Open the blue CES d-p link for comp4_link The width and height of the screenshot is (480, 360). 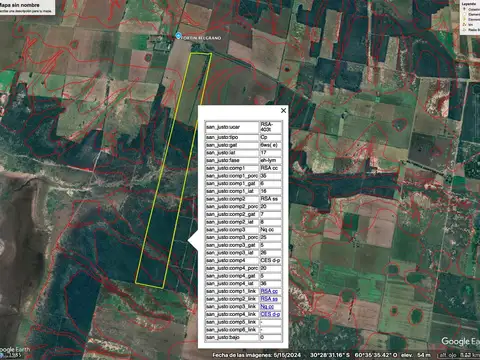[x=270, y=314]
